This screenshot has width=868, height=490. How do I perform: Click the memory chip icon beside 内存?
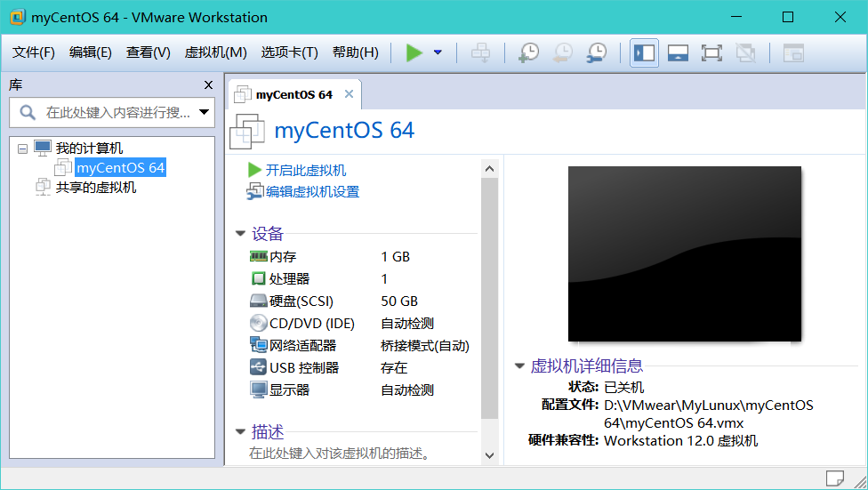pyautogui.click(x=259, y=256)
